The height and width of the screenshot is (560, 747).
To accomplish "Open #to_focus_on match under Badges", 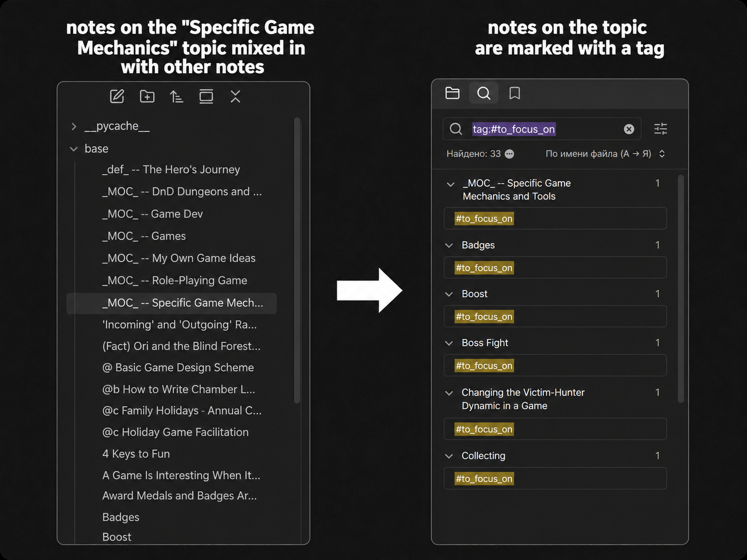I will pos(555,268).
